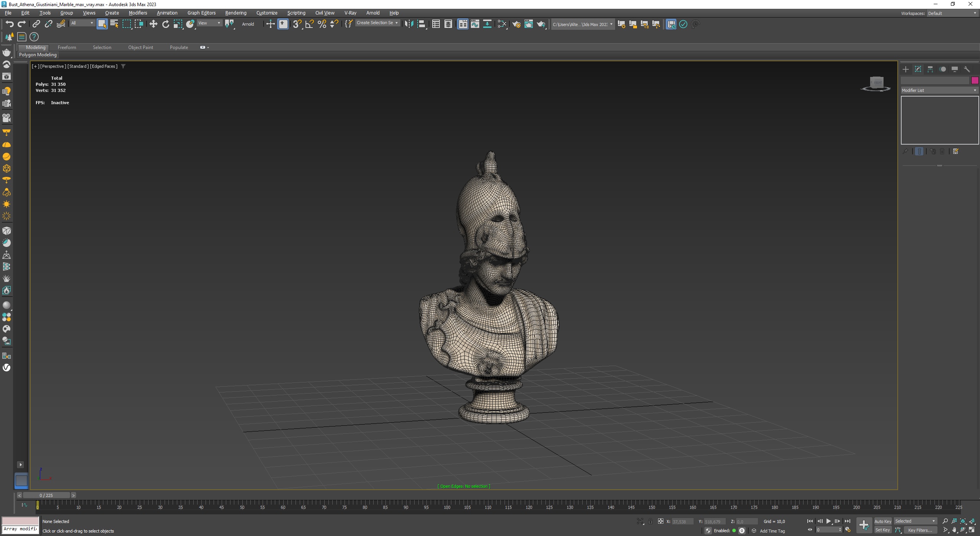The image size is (980, 536).
Task: Expand the Modifier List dropdown
Action: pos(939,90)
